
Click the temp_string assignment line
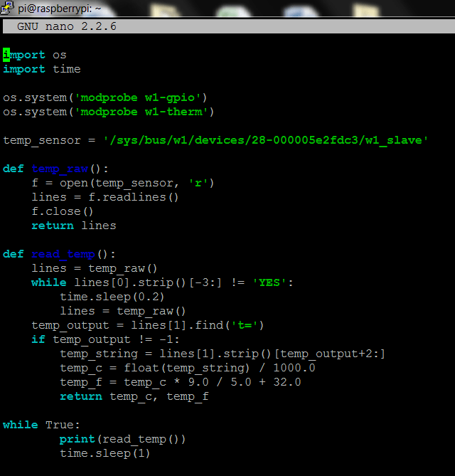coord(223,354)
